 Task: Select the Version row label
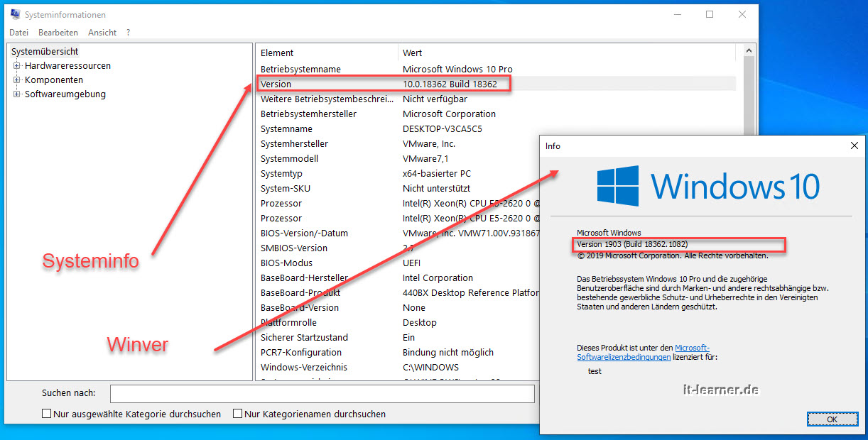[x=276, y=84]
